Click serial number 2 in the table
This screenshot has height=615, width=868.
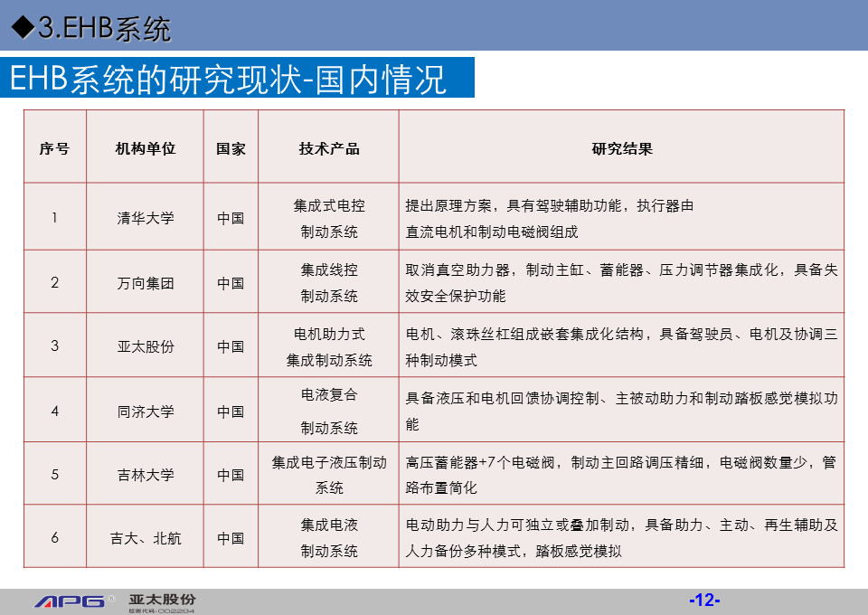click(x=54, y=282)
